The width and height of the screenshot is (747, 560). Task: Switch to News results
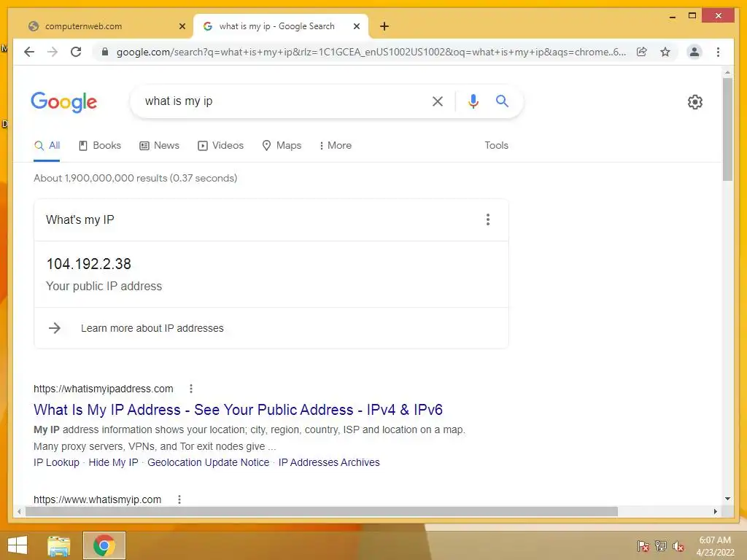click(x=159, y=146)
